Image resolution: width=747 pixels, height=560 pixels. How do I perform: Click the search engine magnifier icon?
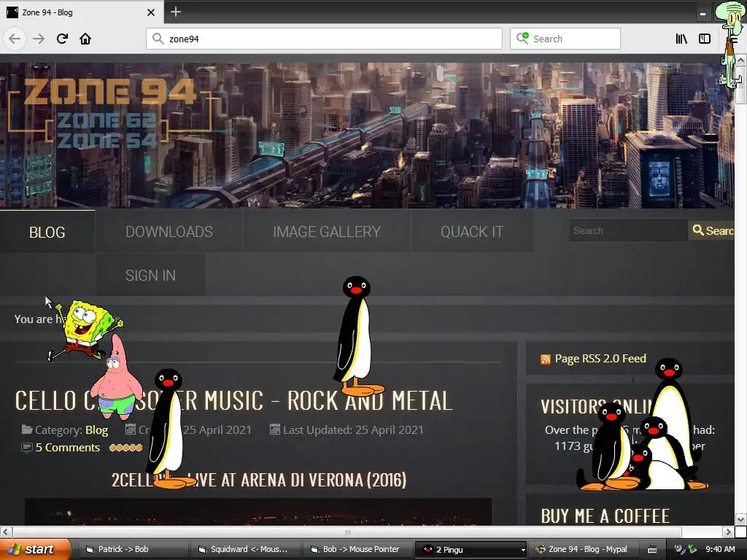pos(522,38)
